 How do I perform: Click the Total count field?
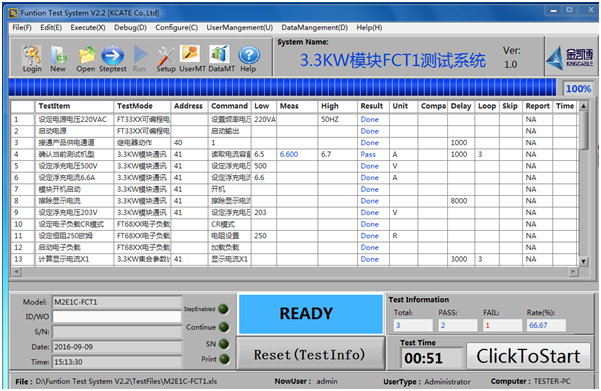[x=413, y=325]
